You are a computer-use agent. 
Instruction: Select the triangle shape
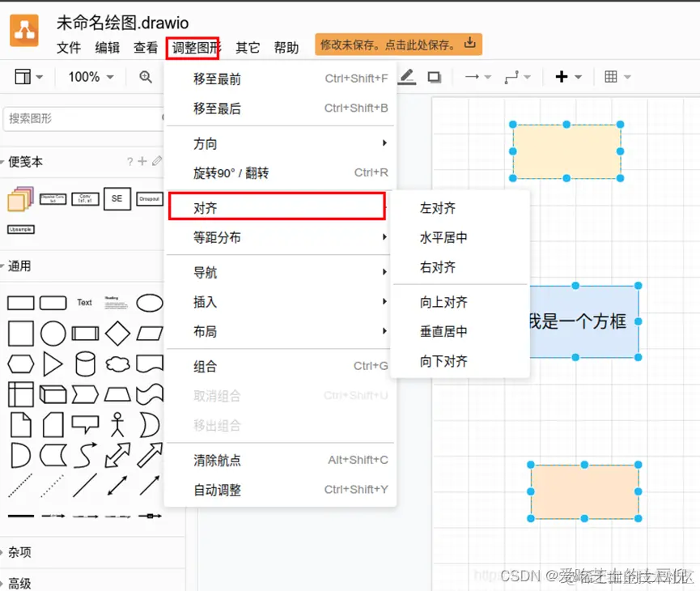tap(53, 364)
